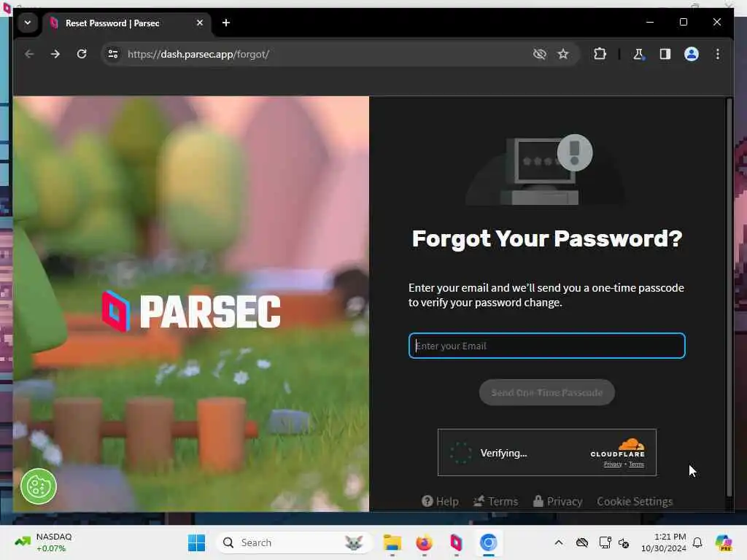
Task: Click the crossed-out eye tracking protection icon
Action: (539, 54)
